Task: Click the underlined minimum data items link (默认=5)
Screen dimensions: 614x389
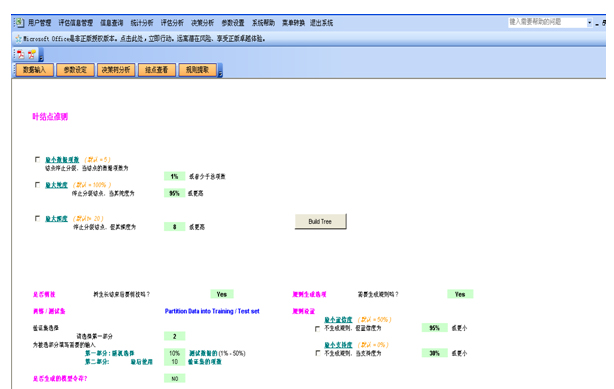Action: [62, 159]
